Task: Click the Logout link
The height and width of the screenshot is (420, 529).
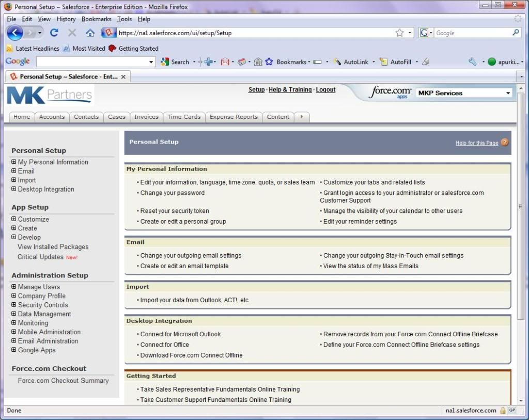Action: pos(325,90)
